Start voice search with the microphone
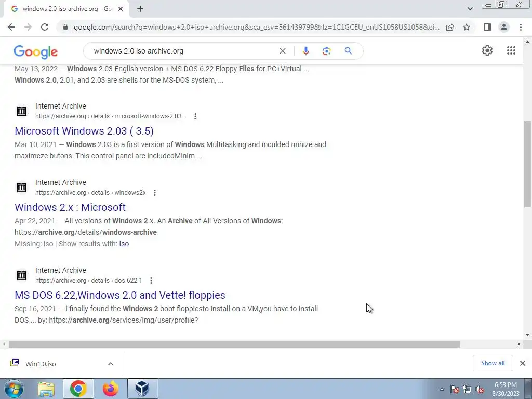532x399 pixels. click(305, 51)
